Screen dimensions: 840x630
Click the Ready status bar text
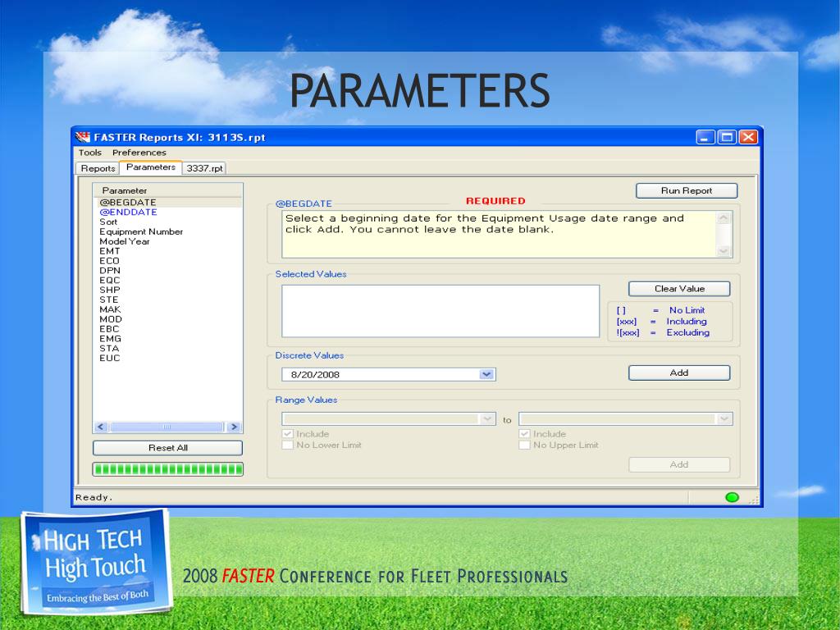pos(94,498)
